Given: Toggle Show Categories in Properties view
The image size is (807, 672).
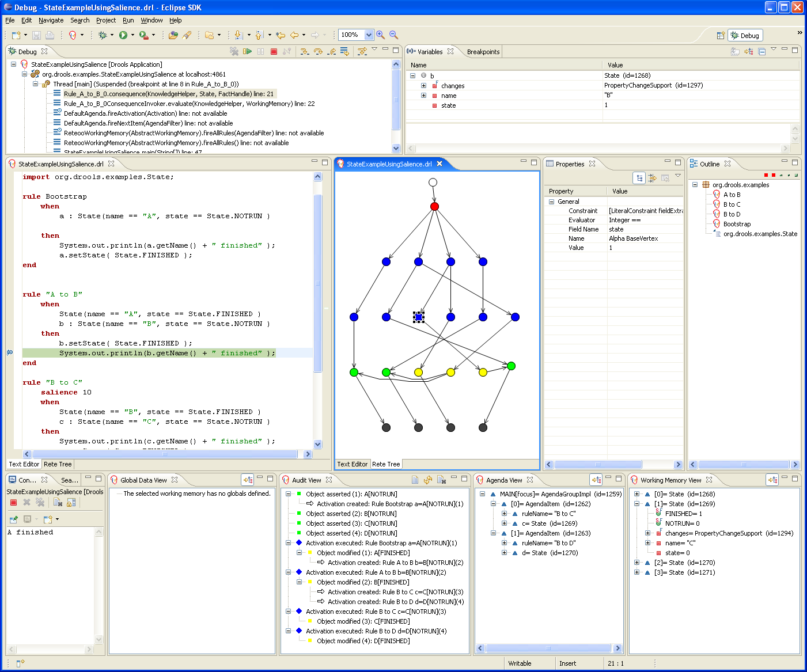Looking at the screenshot, I should point(639,178).
